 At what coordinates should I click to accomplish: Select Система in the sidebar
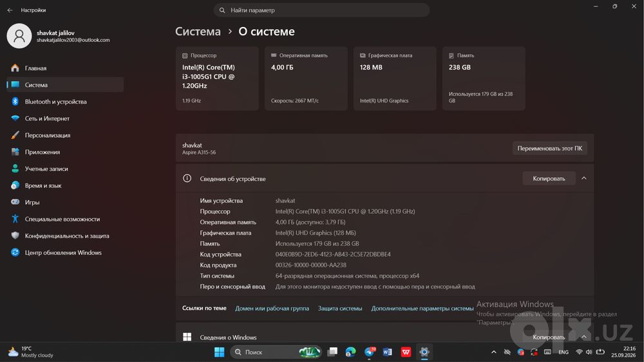65,84
